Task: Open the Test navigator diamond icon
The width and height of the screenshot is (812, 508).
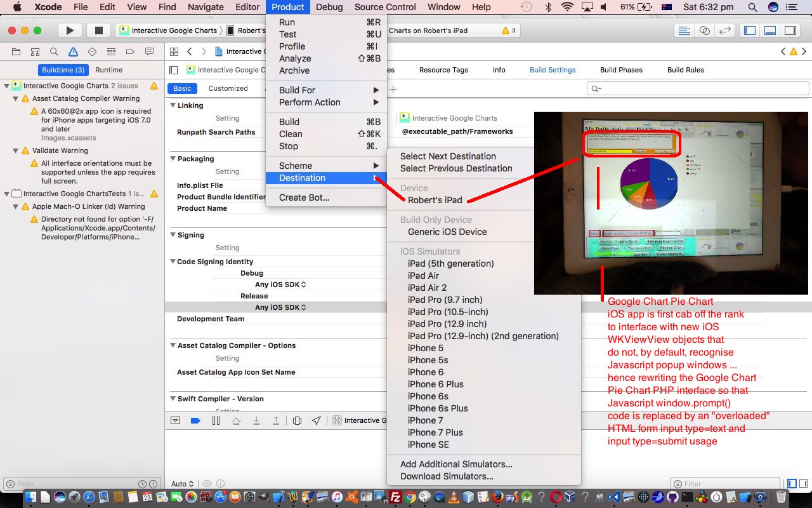Action: [93, 51]
